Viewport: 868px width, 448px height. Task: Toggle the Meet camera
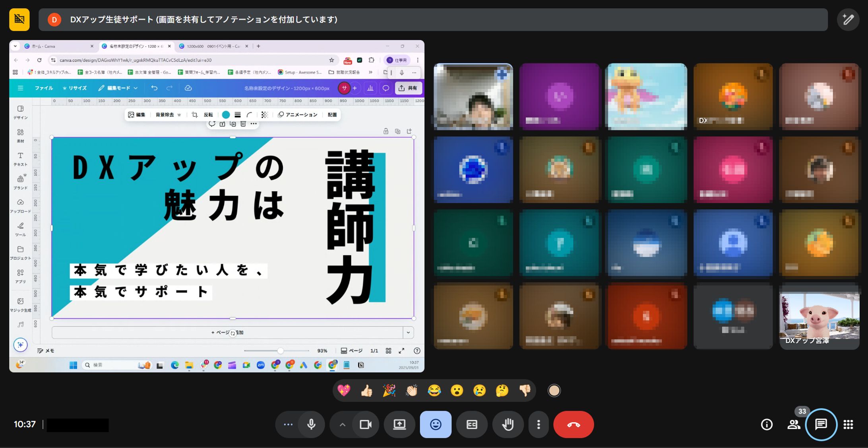pos(366,425)
